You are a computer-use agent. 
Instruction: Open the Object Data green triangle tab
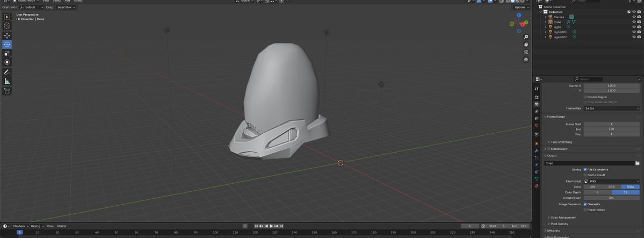[537, 179]
